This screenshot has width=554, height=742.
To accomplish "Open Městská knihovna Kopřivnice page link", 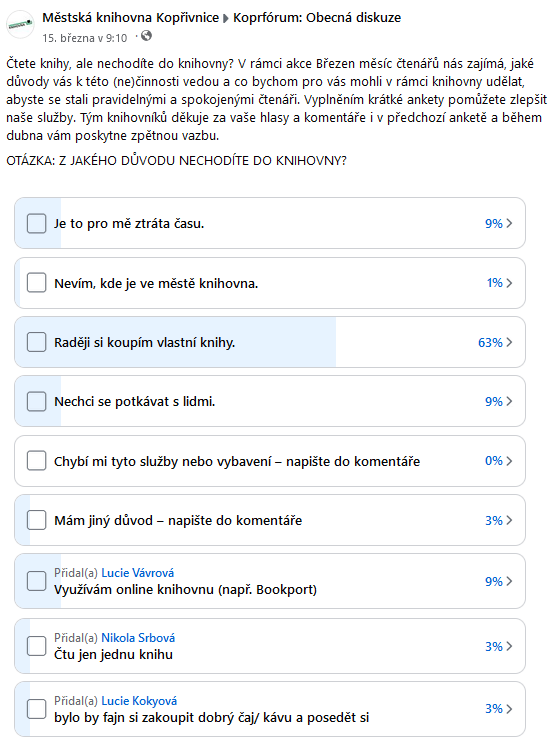I will pyautogui.click(x=131, y=18).
